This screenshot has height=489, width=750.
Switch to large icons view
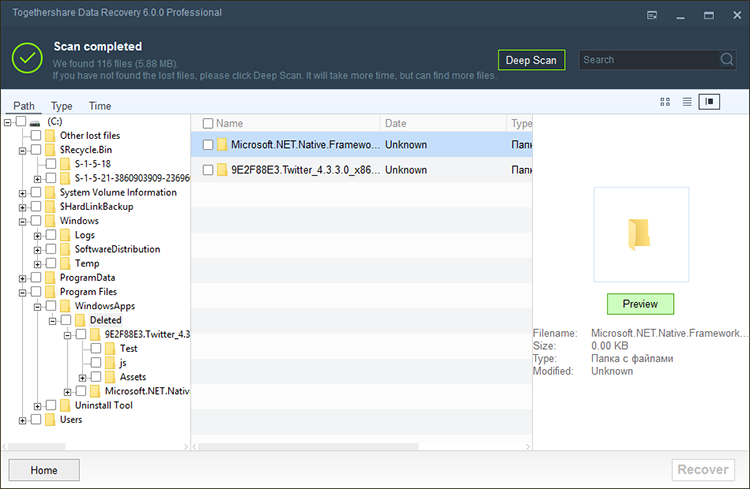pyautogui.click(x=665, y=102)
